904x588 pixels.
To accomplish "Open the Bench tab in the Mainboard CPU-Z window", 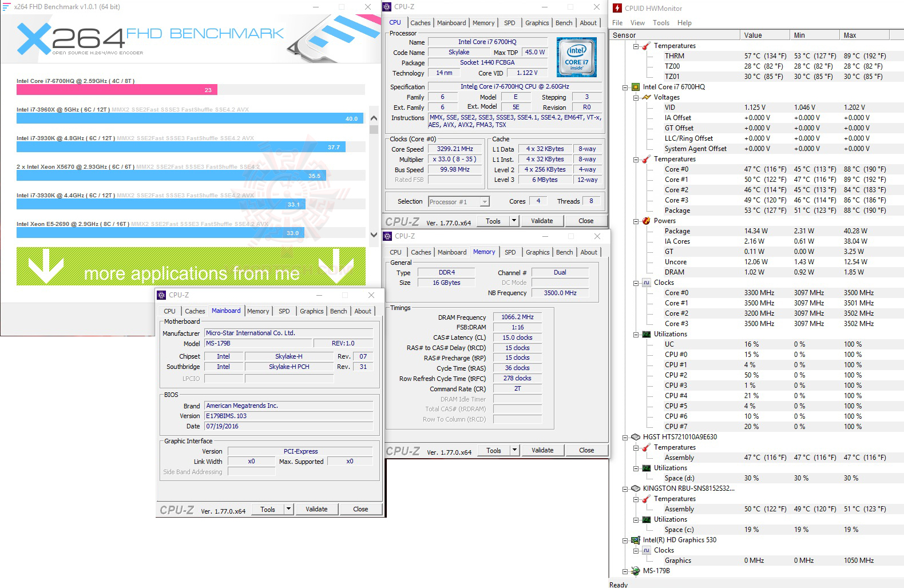I will (x=339, y=311).
